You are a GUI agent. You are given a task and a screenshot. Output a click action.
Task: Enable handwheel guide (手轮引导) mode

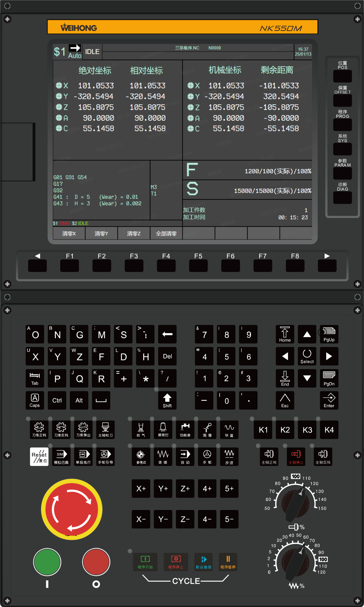click(106, 457)
